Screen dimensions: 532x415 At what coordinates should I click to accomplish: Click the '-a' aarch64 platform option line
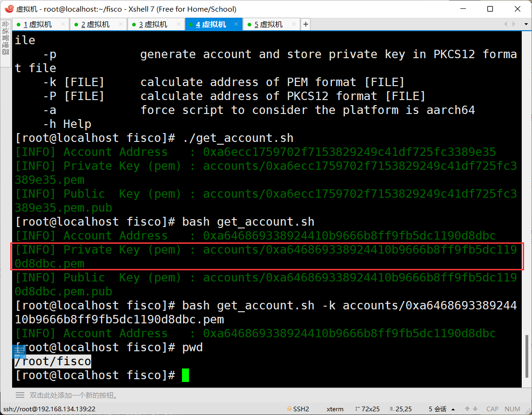pyautogui.click(x=259, y=110)
